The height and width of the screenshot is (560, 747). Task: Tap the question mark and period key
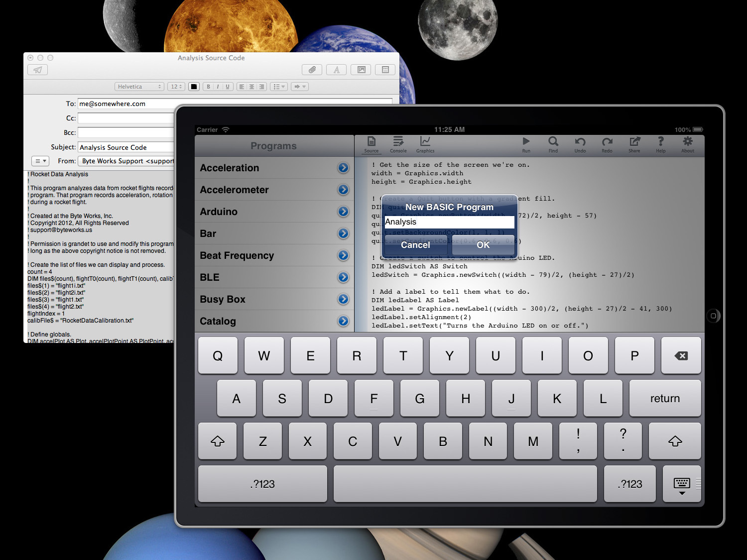(623, 441)
